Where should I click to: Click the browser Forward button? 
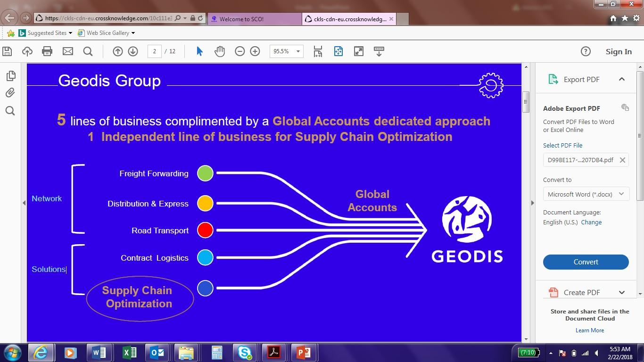pyautogui.click(x=26, y=18)
